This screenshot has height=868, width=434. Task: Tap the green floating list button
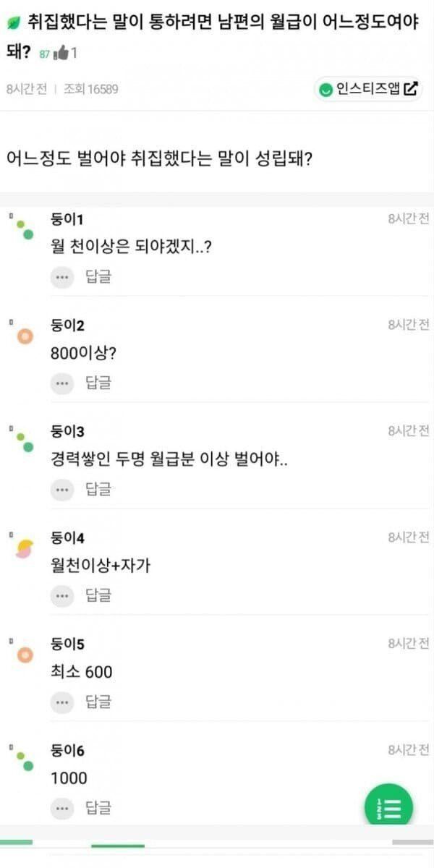(389, 807)
